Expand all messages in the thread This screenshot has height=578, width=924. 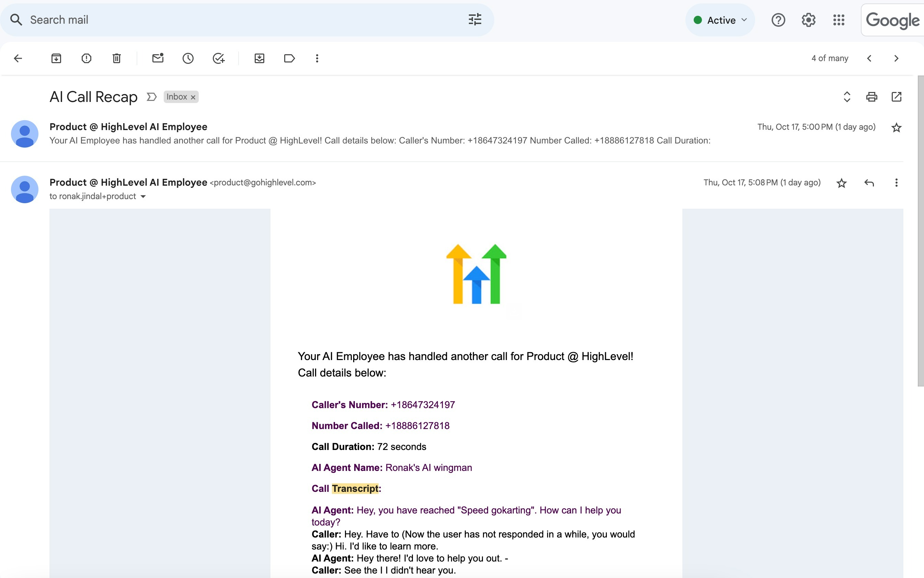coord(847,97)
